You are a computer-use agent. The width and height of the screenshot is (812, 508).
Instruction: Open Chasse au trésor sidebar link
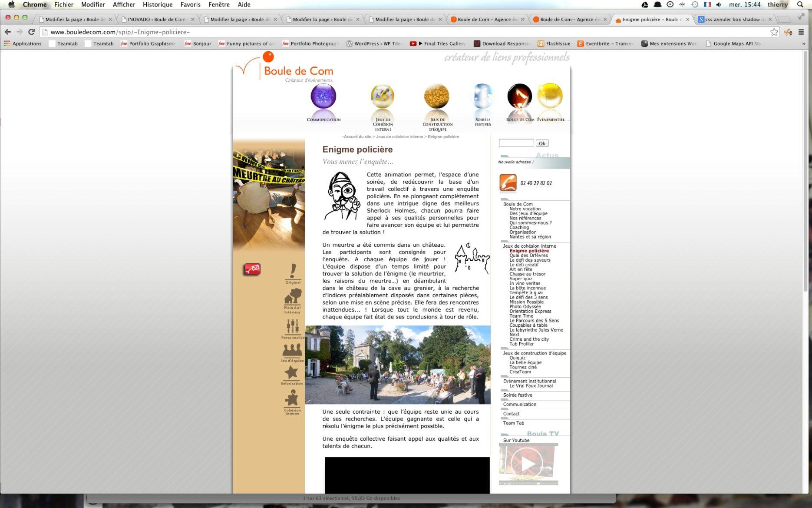click(527, 274)
